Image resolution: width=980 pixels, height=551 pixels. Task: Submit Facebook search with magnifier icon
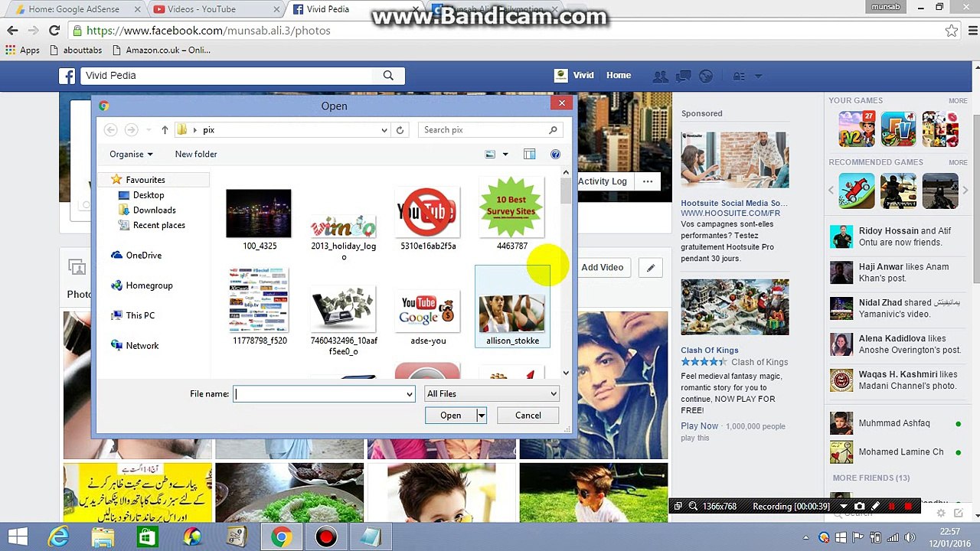coord(388,76)
